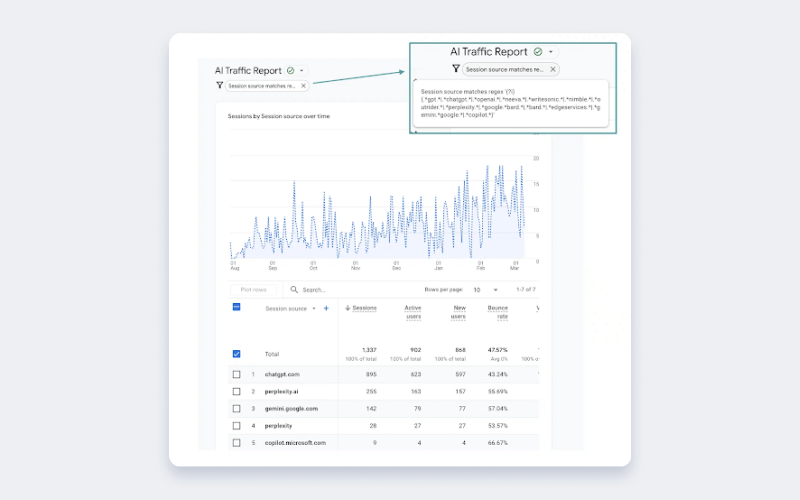Click the Plot rows button
The height and width of the screenshot is (500, 800).
[253, 290]
